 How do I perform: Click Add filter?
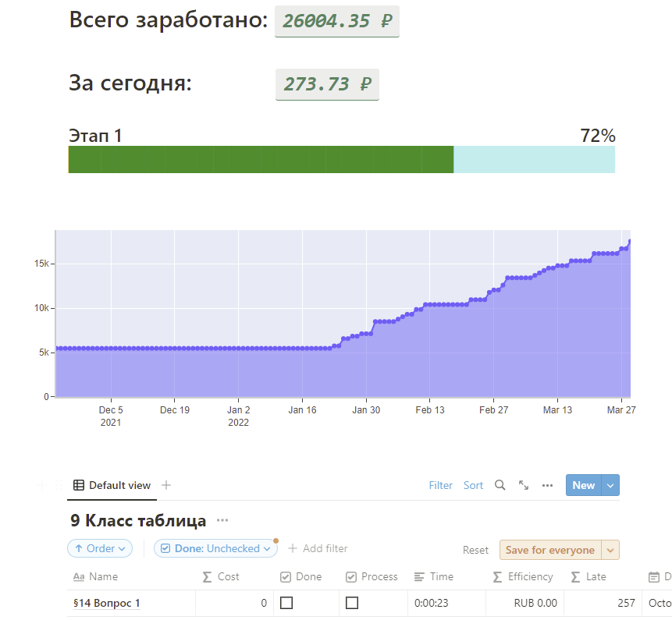point(318,548)
